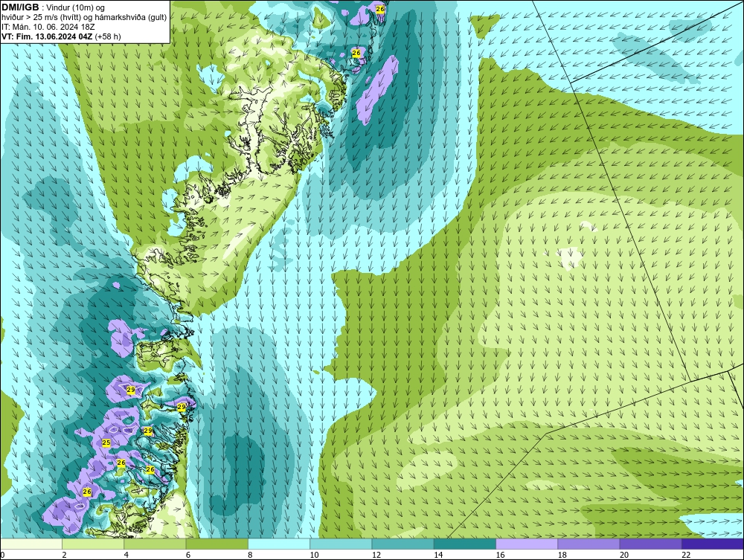Click the initialization time 'IT: Mán. 10. 06. 2024 18Z'

point(48,27)
